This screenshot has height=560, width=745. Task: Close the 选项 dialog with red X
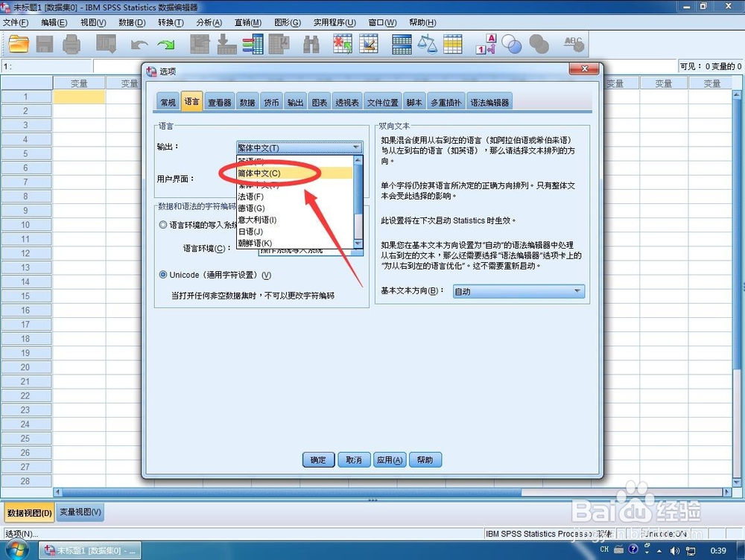[x=584, y=69]
